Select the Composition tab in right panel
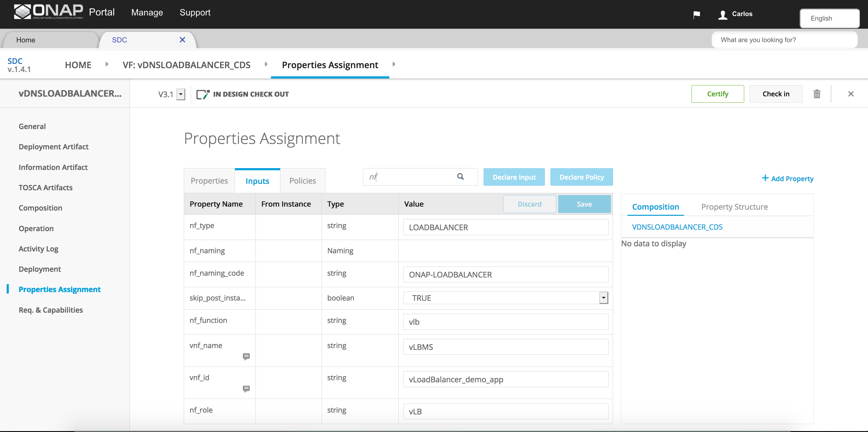 [x=655, y=207]
